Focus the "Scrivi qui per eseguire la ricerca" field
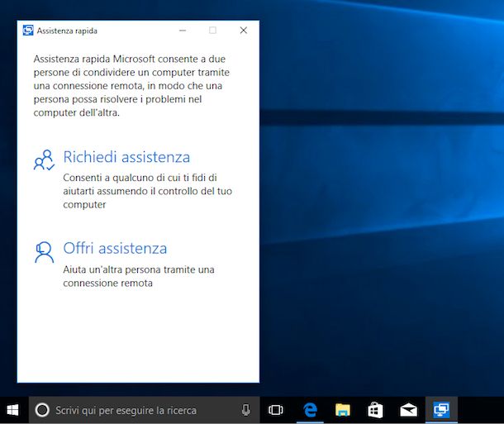The width and height of the screenshot is (504, 424). coord(144,410)
